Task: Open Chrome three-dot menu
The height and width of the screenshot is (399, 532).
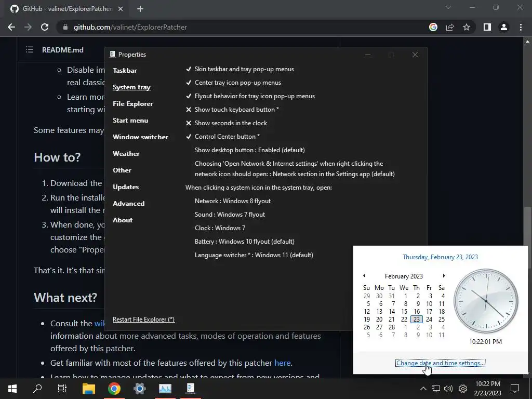Action: [521, 27]
